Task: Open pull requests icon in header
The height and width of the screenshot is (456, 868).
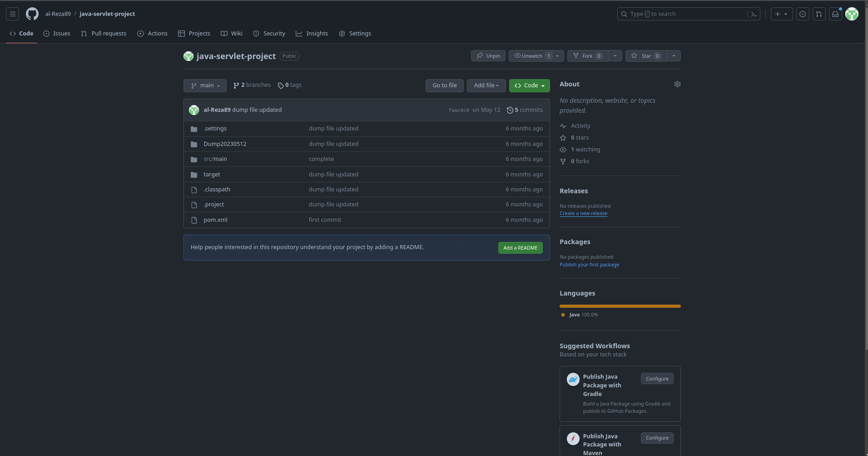Action: click(x=819, y=14)
